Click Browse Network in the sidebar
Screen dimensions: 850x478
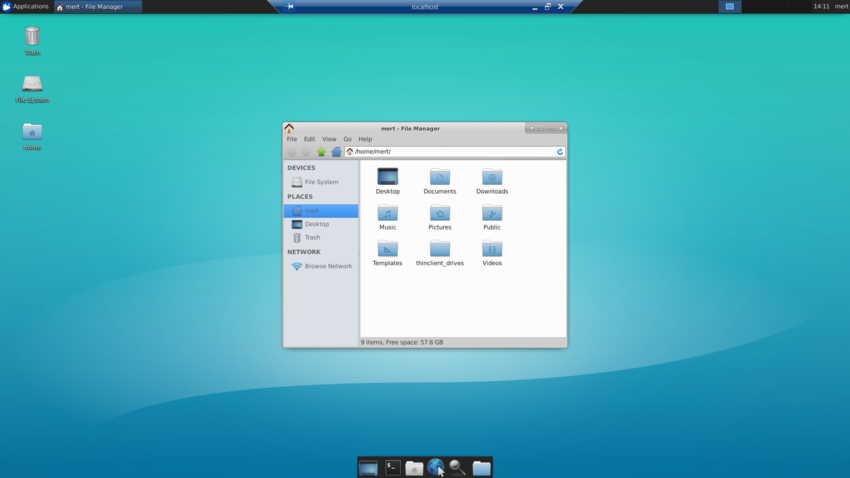327,266
